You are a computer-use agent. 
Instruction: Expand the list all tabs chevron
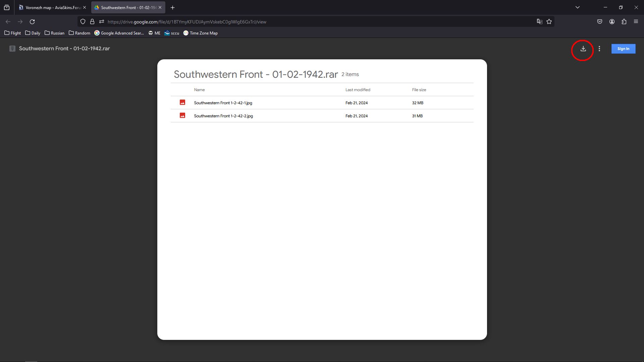[578, 7]
